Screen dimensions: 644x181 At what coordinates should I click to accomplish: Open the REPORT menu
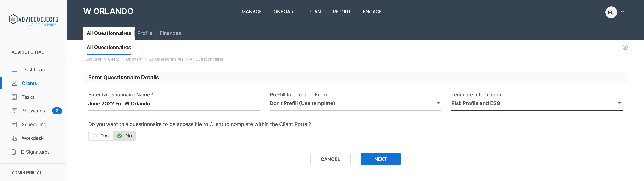pos(342,12)
